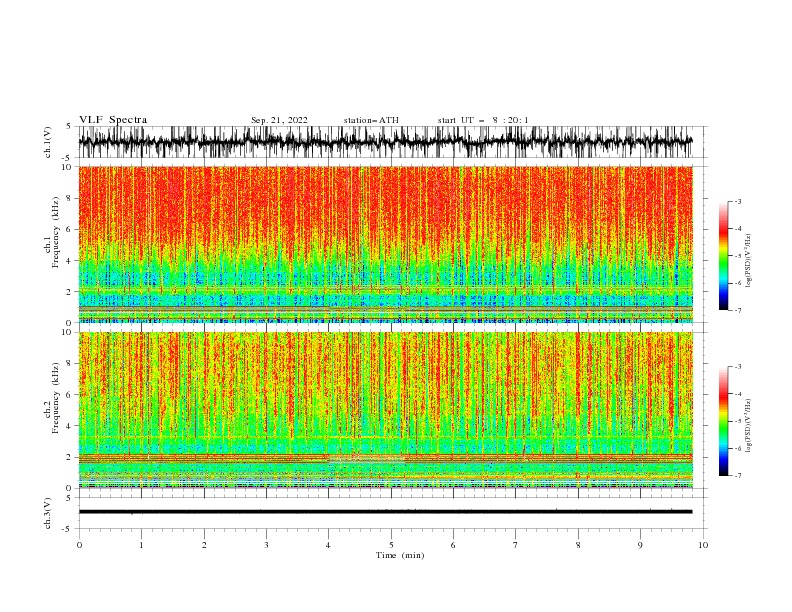The image size is (792, 612).
Task: Click the ch.2 spectrogram color bar
Action: [x=723, y=421]
